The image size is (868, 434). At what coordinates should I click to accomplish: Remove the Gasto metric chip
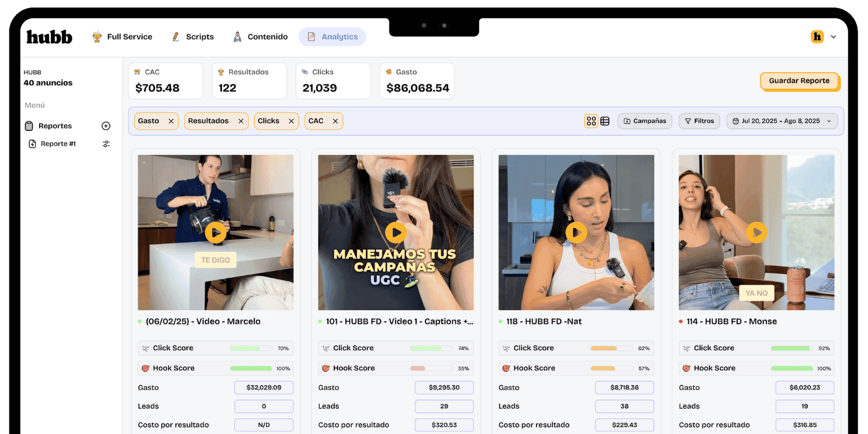(171, 121)
